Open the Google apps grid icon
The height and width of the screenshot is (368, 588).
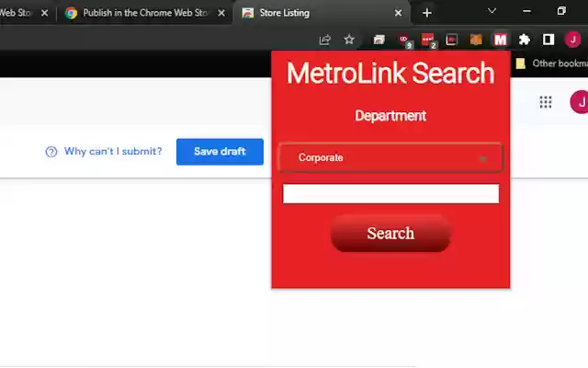(546, 102)
